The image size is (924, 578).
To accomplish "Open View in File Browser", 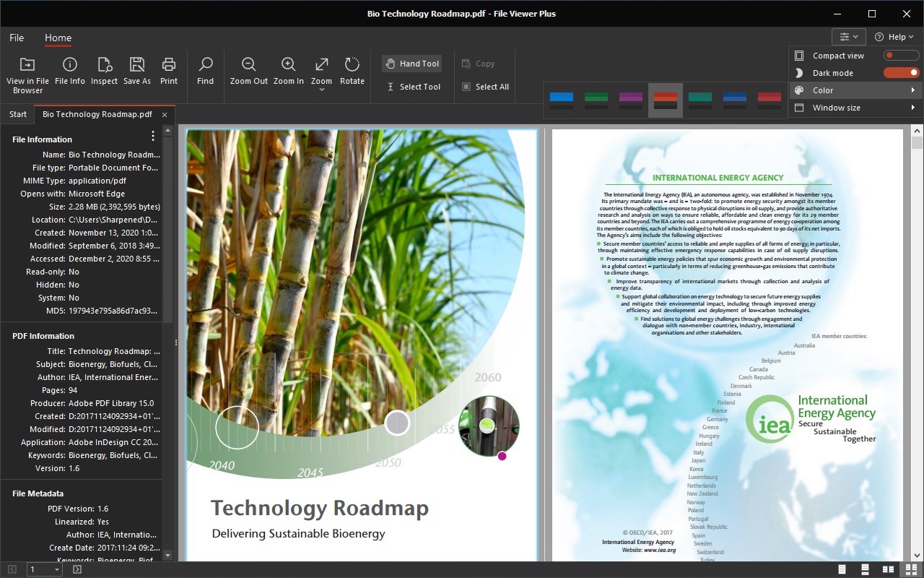I will coord(27,74).
